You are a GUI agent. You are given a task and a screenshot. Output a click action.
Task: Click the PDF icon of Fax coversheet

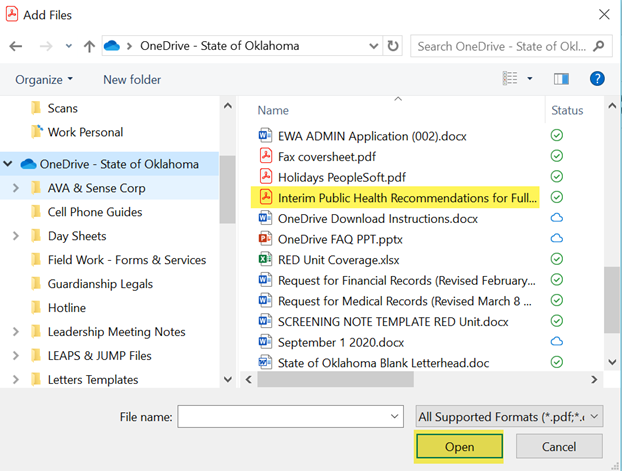coord(265,156)
